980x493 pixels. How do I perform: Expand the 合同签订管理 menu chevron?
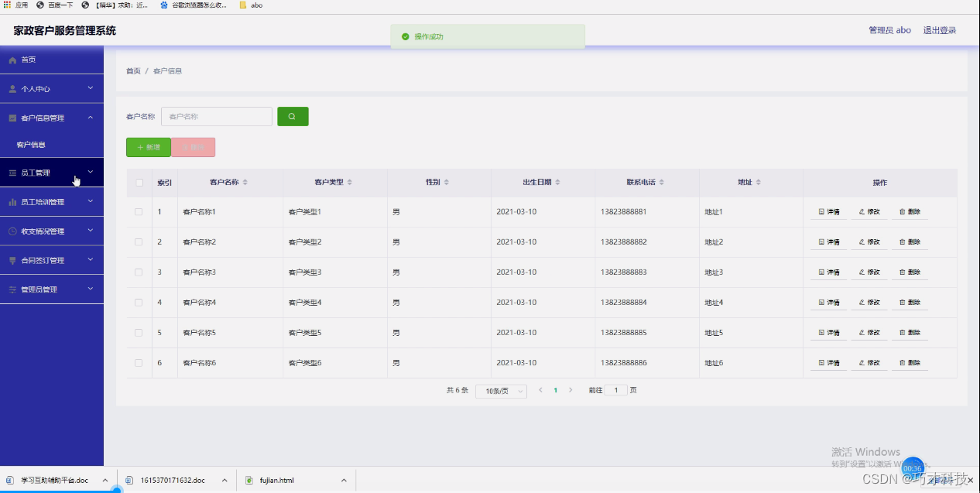[x=91, y=260]
